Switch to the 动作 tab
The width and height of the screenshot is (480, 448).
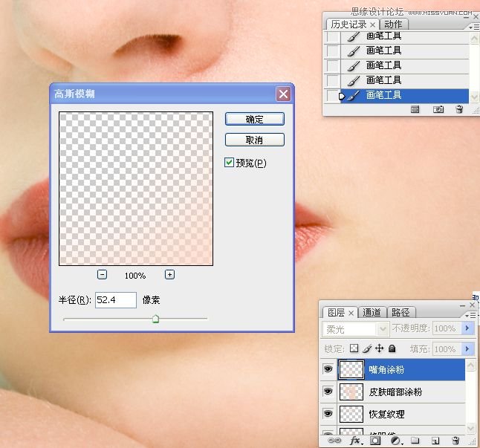pyautogui.click(x=393, y=25)
